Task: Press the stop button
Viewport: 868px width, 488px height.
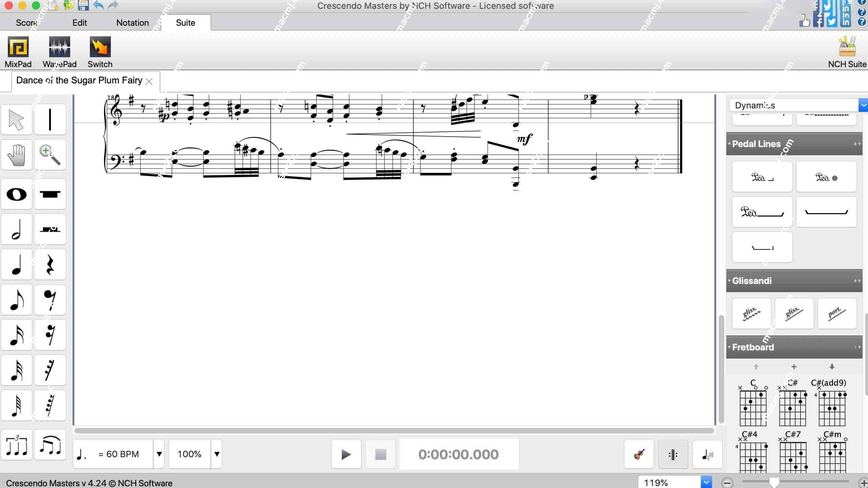Action: 380,454
